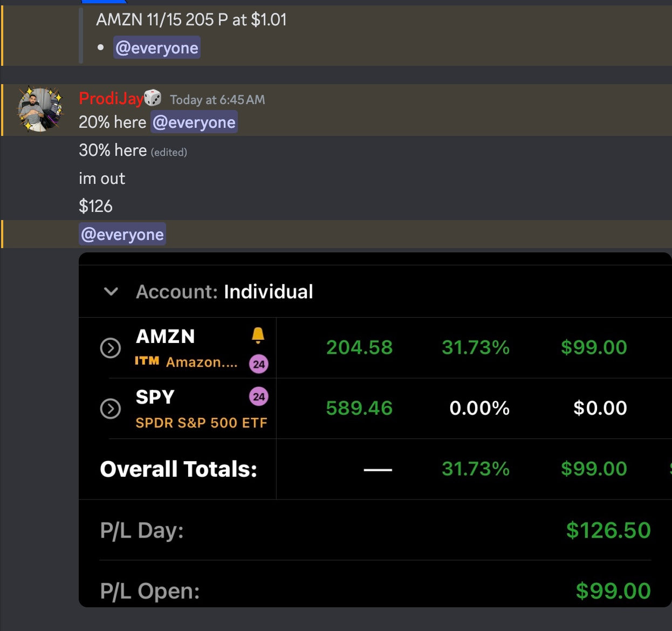Click the circled arrow icon beside AMZN
This screenshot has width=672, height=631.
[x=111, y=348]
